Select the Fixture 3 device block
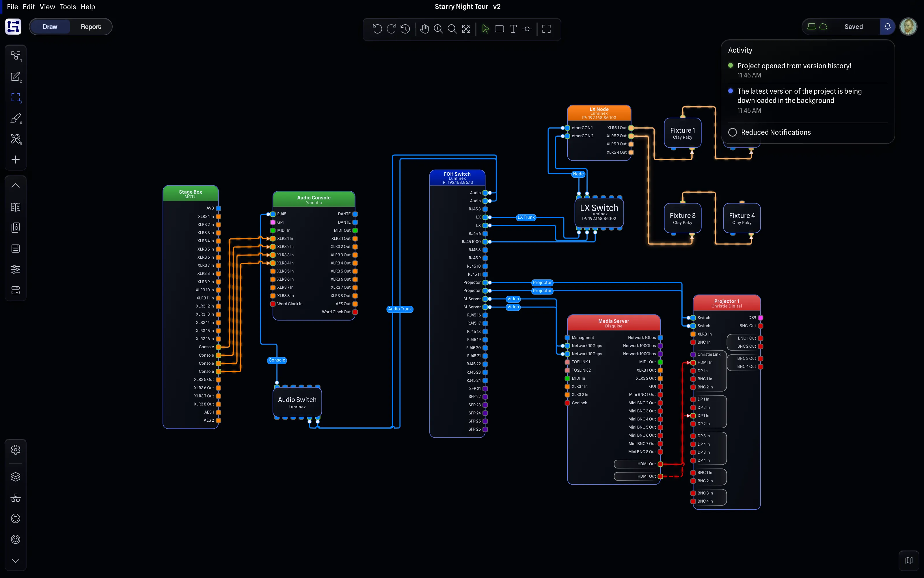The height and width of the screenshot is (578, 924). pos(682,218)
